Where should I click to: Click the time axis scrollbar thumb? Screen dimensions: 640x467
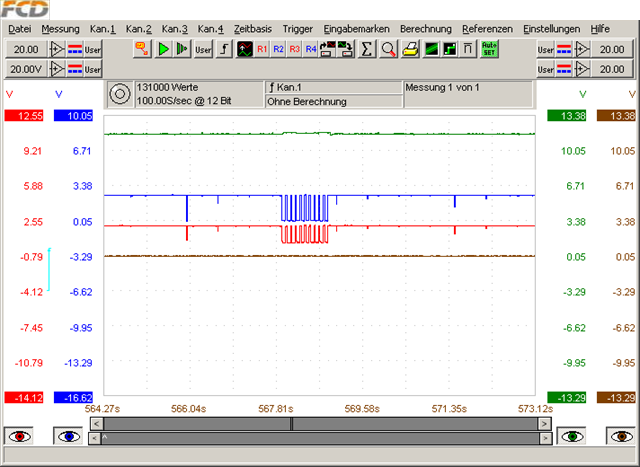click(292, 424)
